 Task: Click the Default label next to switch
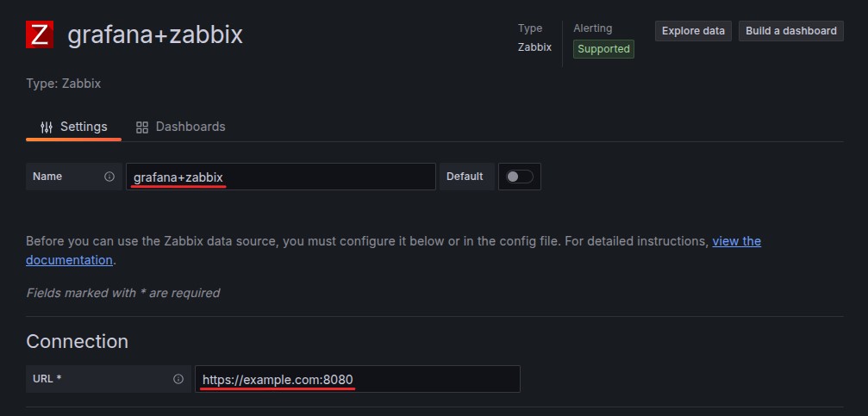(x=465, y=177)
